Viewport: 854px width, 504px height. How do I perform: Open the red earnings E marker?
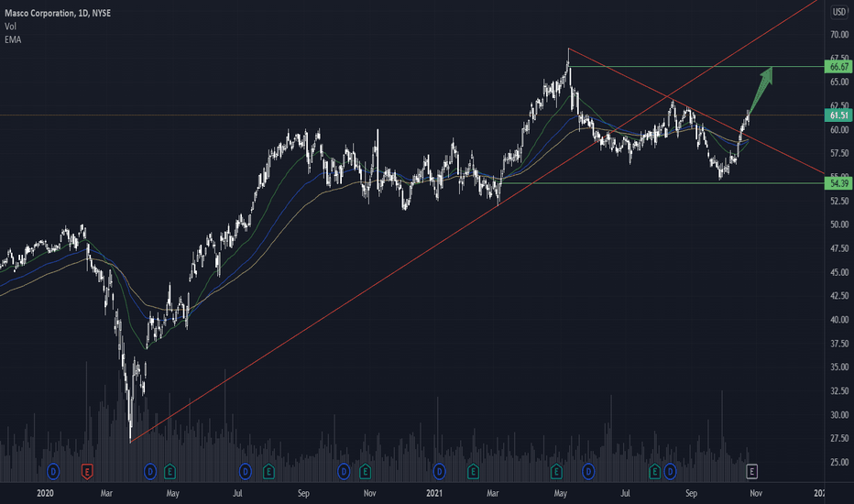tap(87, 471)
